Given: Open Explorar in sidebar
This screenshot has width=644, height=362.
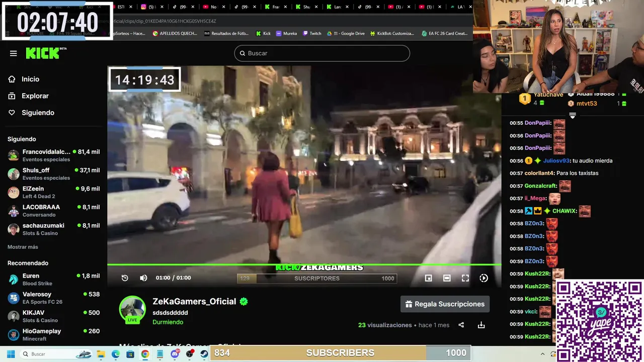Looking at the screenshot, I should pos(35,96).
